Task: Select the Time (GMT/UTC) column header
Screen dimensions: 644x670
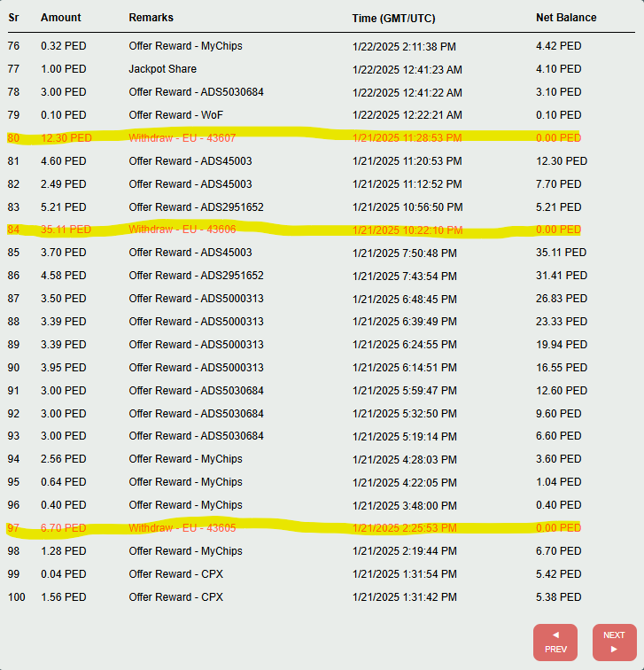Action: (x=393, y=19)
